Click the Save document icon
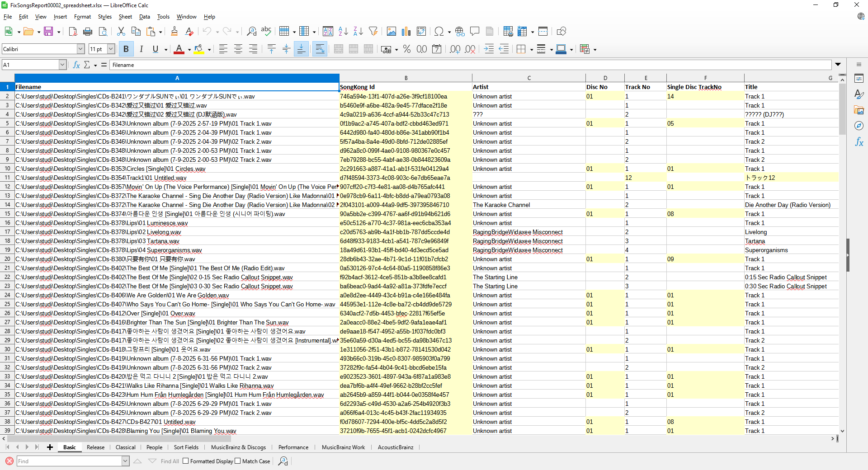Image resolution: width=868 pixels, height=470 pixels. (48, 31)
